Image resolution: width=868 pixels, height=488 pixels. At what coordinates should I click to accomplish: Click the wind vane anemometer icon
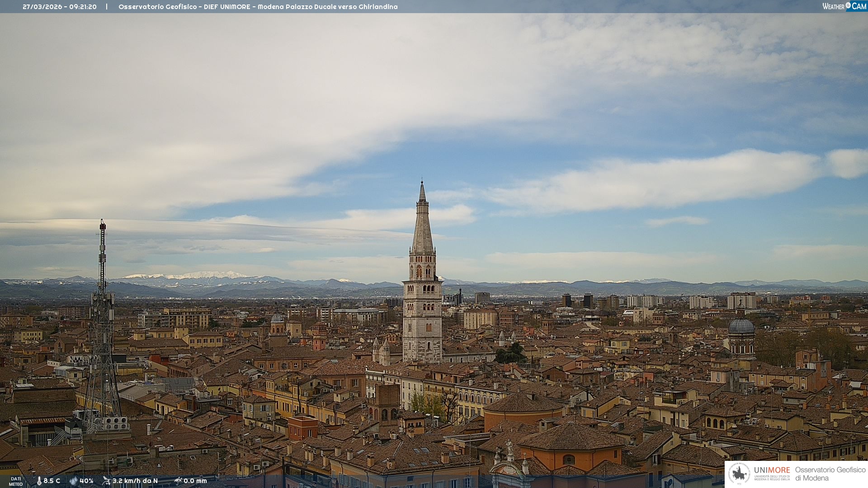pos(106,481)
